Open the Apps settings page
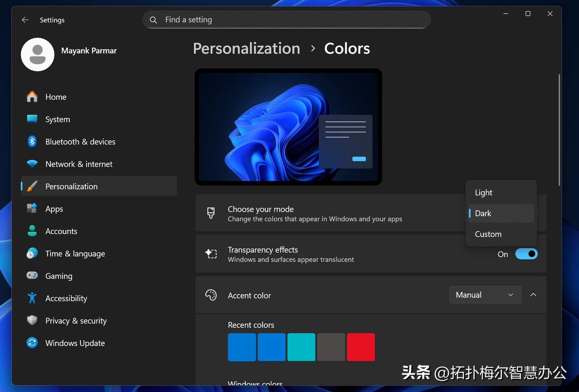 coord(54,209)
